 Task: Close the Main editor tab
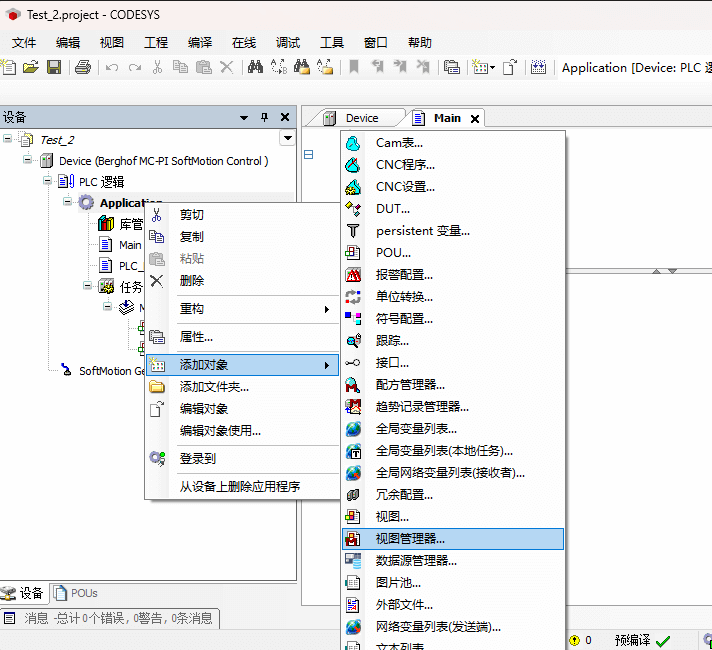(475, 118)
